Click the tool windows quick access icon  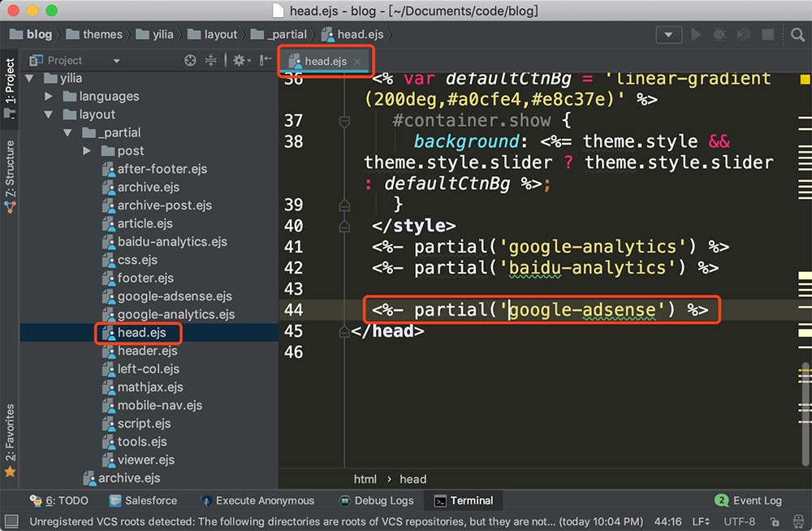[x=11, y=520]
